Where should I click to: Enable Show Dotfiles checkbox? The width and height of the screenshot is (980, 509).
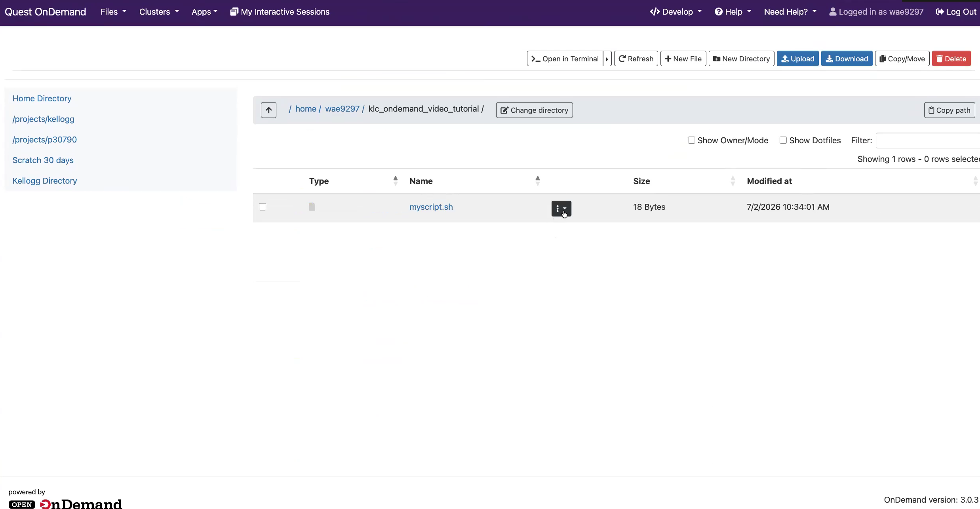coord(783,140)
